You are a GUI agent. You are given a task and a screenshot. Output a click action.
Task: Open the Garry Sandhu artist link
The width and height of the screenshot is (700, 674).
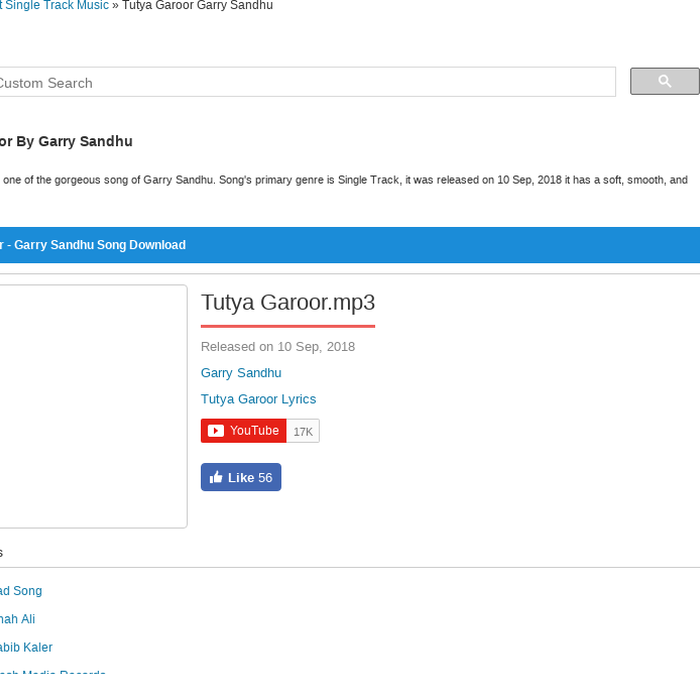coord(241,373)
